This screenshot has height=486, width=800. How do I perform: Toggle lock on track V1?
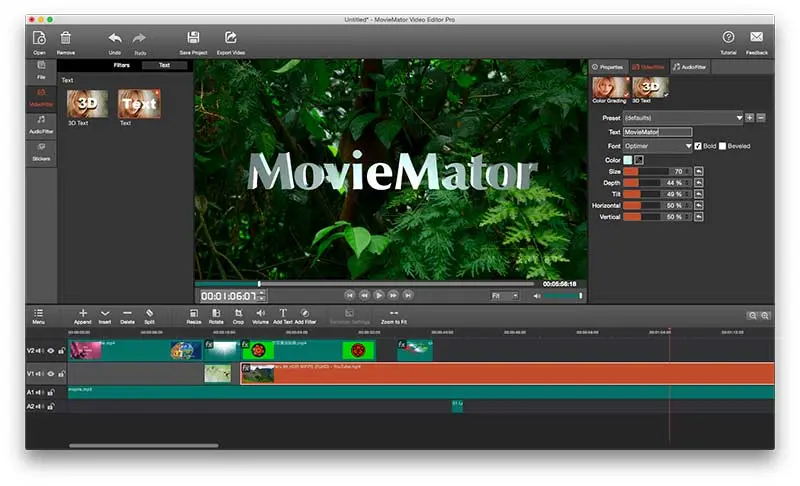[61, 374]
